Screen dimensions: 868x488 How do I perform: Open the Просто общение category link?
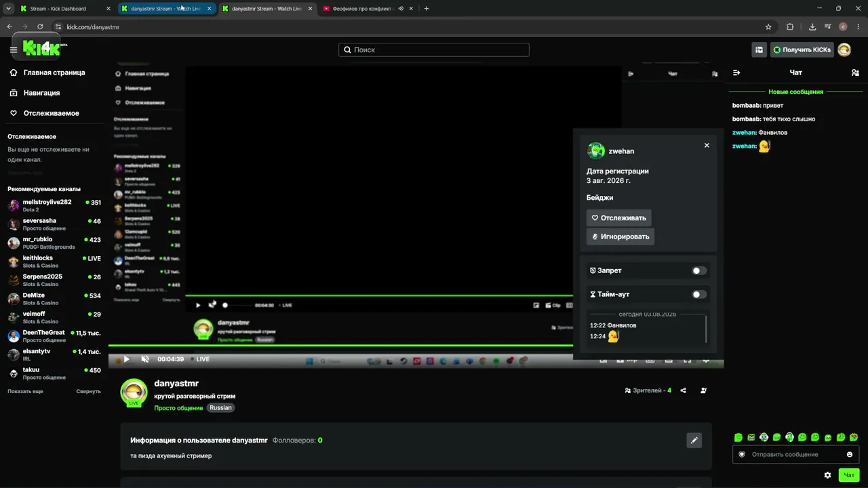tap(178, 408)
